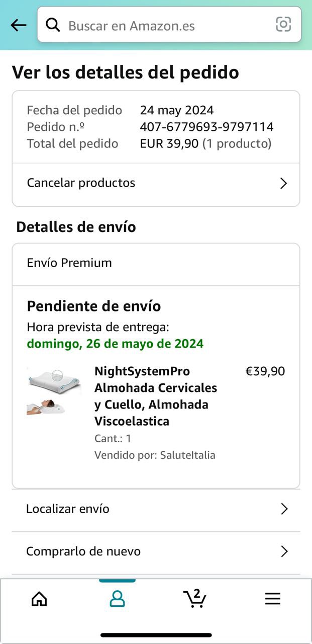Tap the SaluteItalia seller name
The width and height of the screenshot is (312, 644).
187,455
